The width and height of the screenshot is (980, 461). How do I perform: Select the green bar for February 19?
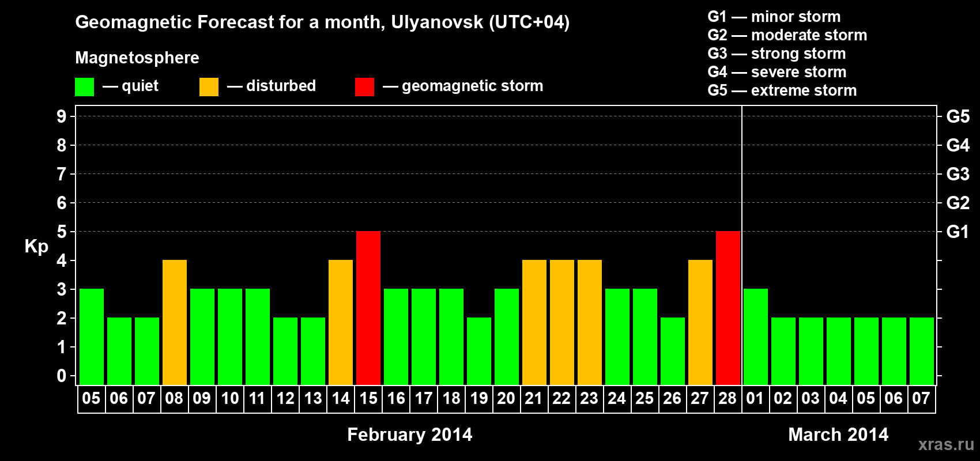pos(479,352)
